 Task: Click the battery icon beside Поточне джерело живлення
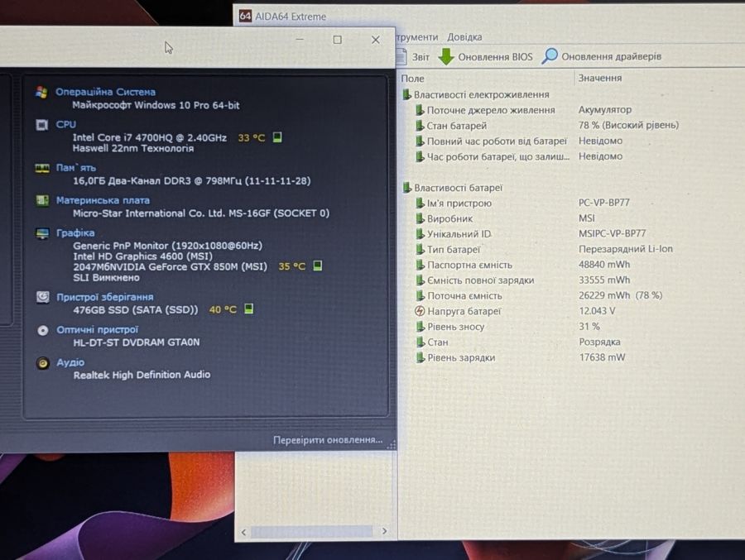click(x=420, y=110)
